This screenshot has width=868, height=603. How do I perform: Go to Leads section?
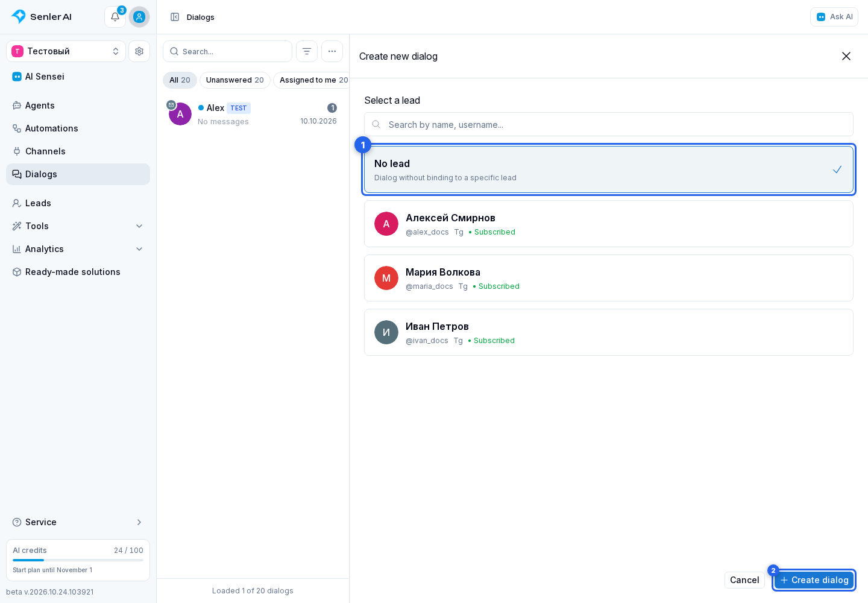coord(78,203)
